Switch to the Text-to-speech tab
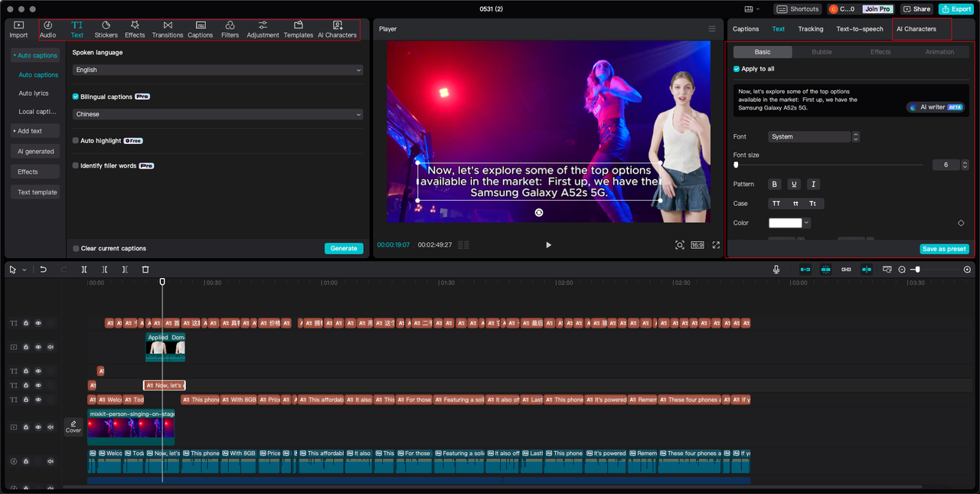This screenshot has height=494, width=980. tap(859, 29)
